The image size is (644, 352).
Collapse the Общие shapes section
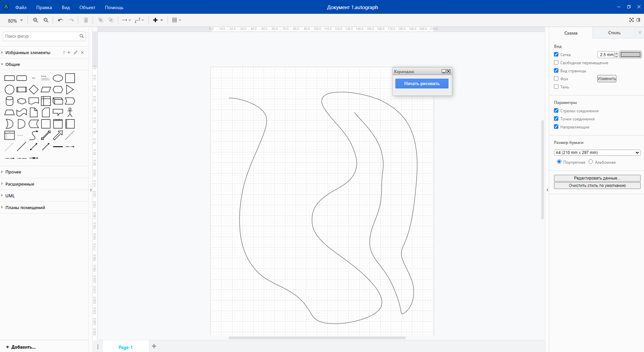click(44, 64)
